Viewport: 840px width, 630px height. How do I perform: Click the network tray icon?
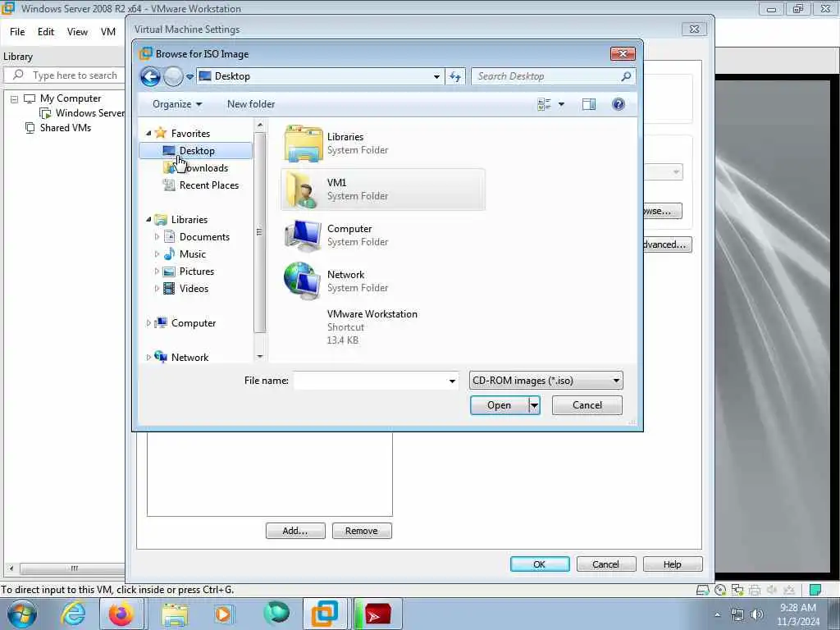coord(737,614)
